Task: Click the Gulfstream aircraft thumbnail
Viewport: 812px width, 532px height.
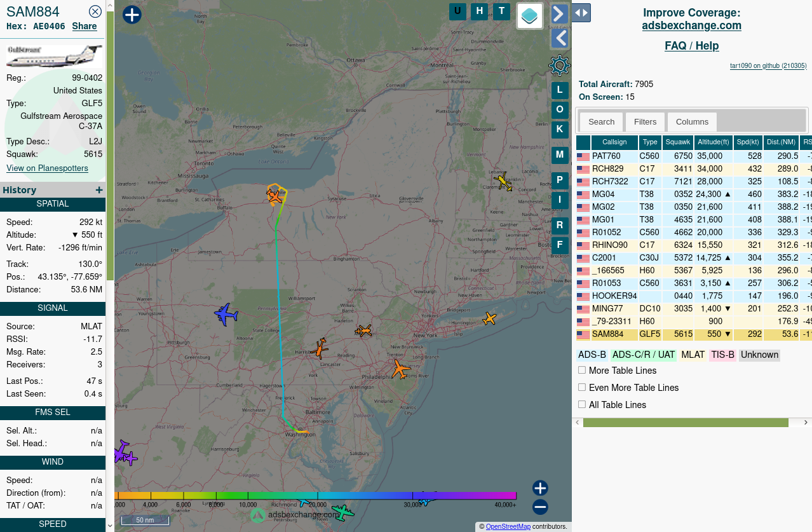Action: tap(54, 56)
